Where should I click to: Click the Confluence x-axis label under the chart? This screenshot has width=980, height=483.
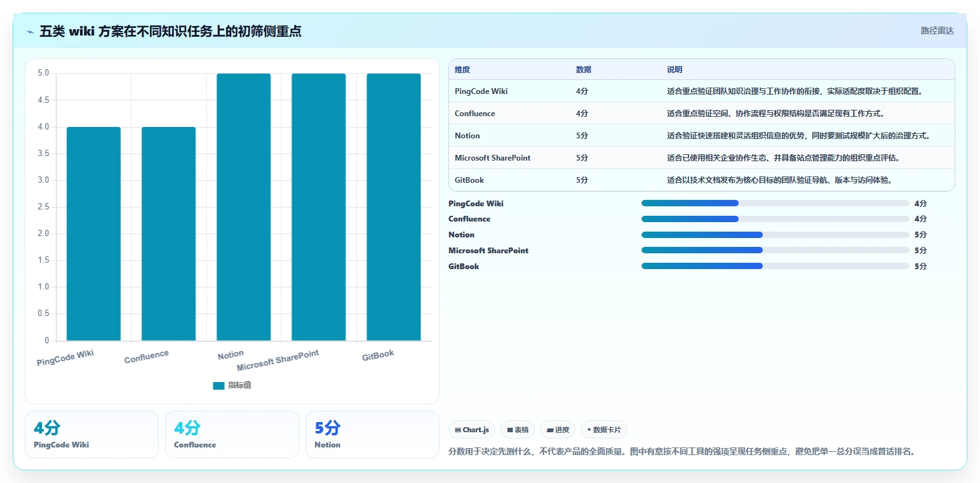click(x=147, y=357)
